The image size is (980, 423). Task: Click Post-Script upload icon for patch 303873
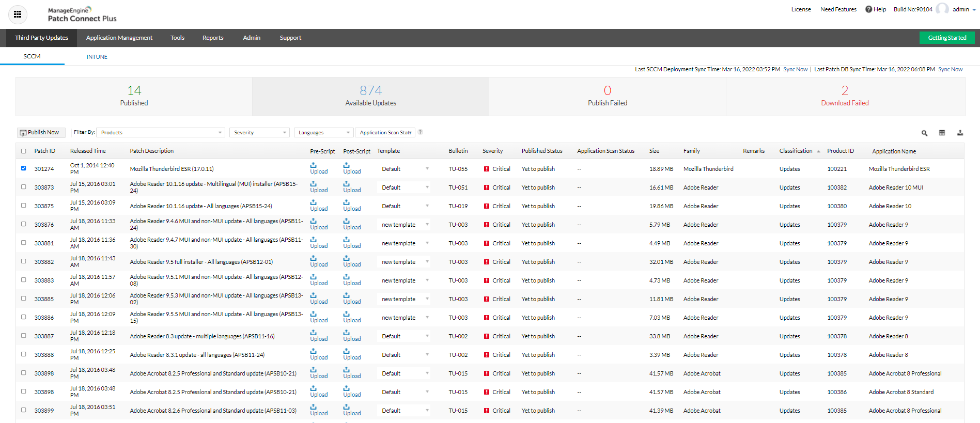pyautogui.click(x=347, y=184)
